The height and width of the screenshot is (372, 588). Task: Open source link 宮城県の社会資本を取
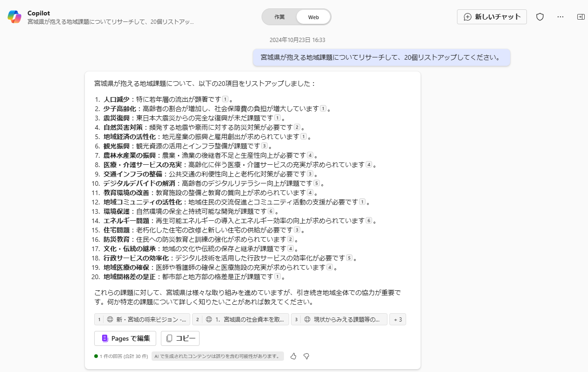(241, 319)
